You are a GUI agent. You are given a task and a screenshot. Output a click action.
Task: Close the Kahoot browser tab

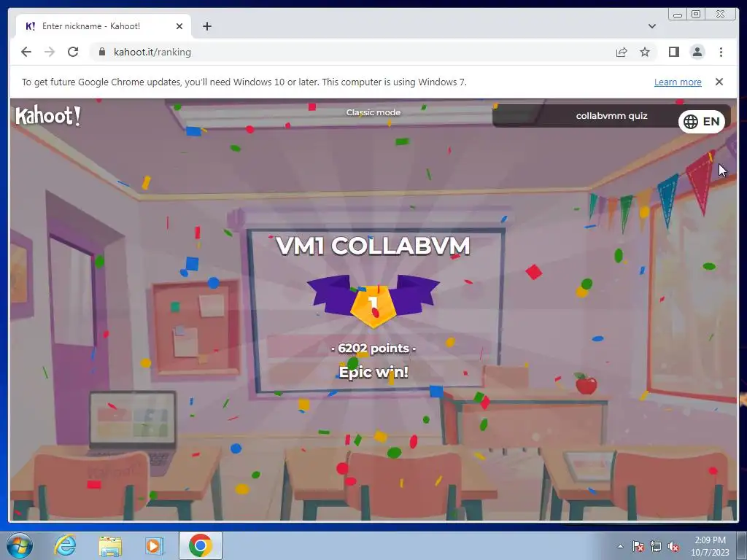click(179, 26)
